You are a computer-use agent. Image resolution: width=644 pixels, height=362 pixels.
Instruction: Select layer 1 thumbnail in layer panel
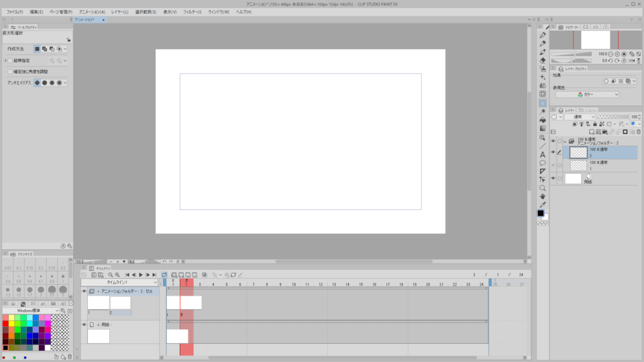[x=578, y=166]
